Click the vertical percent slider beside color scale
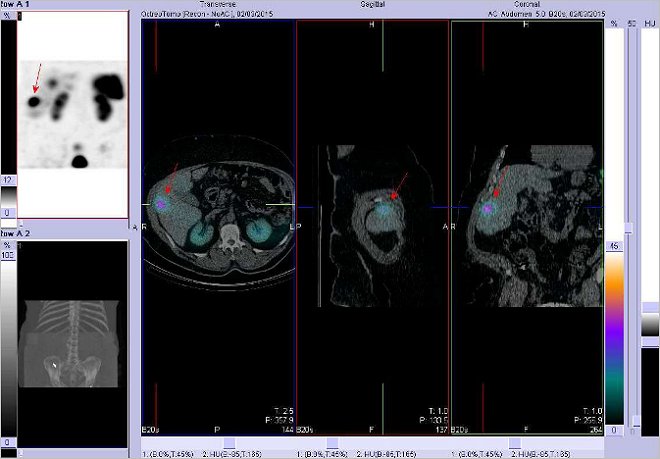 click(x=628, y=228)
